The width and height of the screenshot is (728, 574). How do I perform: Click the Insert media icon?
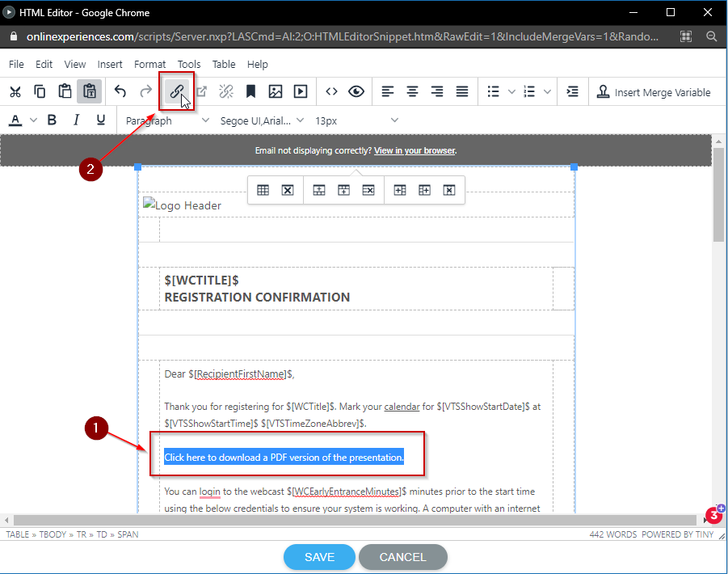click(x=301, y=91)
